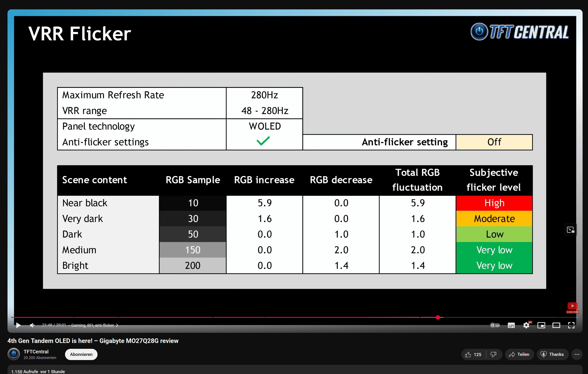The image size is (588, 374).
Task: Open the TFTCentral channel name link
Action: tap(36, 352)
